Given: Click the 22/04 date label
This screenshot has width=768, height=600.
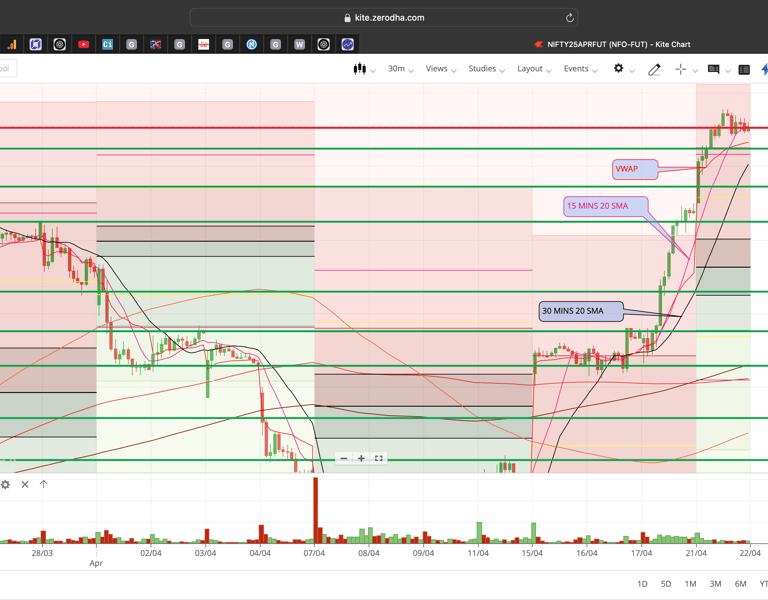Looking at the screenshot, I should click(x=750, y=553).
